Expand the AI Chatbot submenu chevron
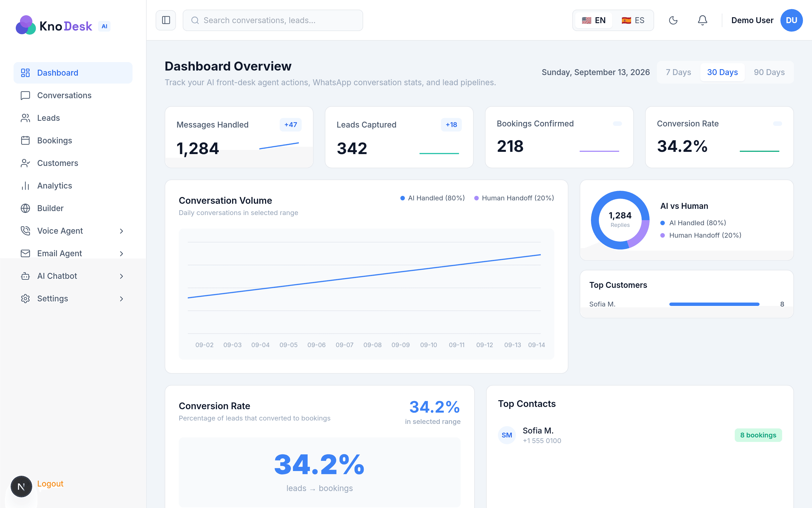Viewport: 812px width, 508px height. (x=122, y=276)
